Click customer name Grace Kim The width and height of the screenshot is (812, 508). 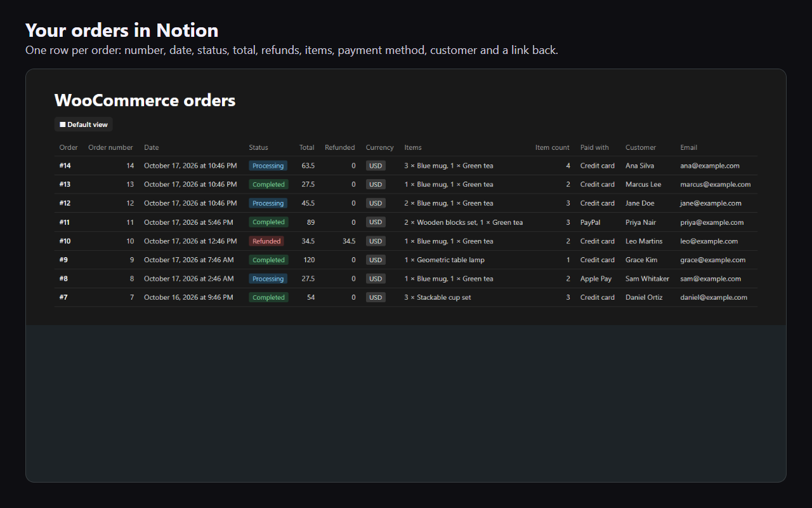pos(641,260)
